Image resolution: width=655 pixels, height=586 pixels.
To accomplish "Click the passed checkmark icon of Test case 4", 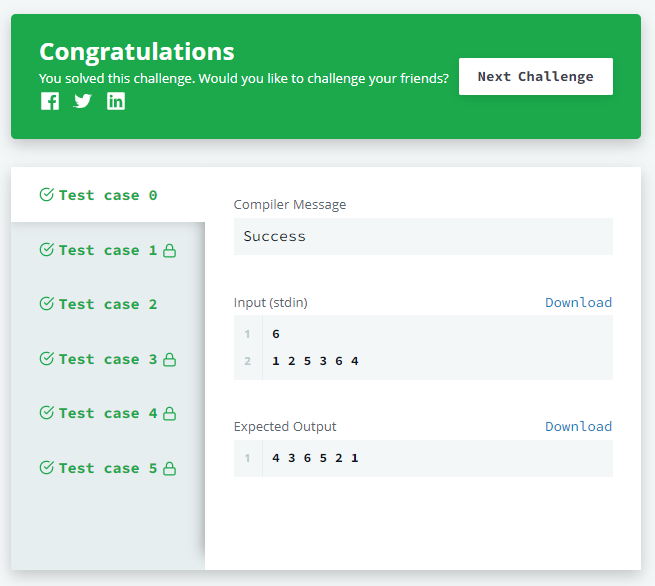I will (47, 412).
